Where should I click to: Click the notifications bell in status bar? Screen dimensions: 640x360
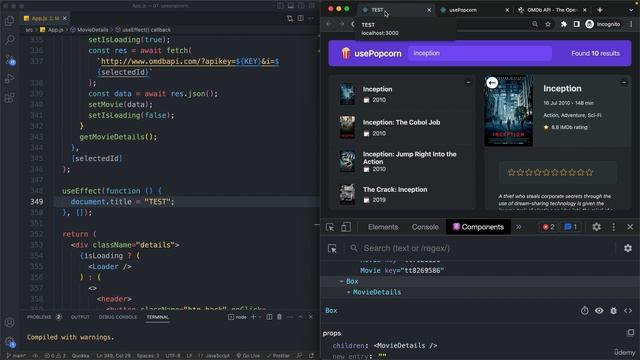click(x=311, y=356)
